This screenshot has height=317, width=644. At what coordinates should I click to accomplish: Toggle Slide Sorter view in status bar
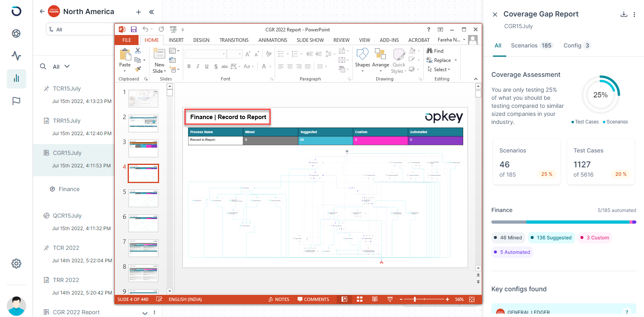pyautogui.click(x=360, y=299)
